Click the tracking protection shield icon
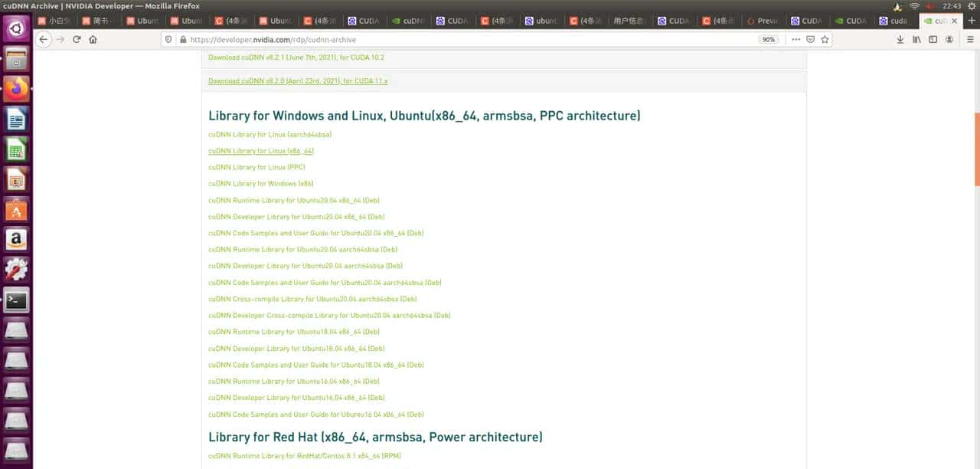Image resolution: width=980 pixels, height=469 pixels. click(x=167, y=39)
